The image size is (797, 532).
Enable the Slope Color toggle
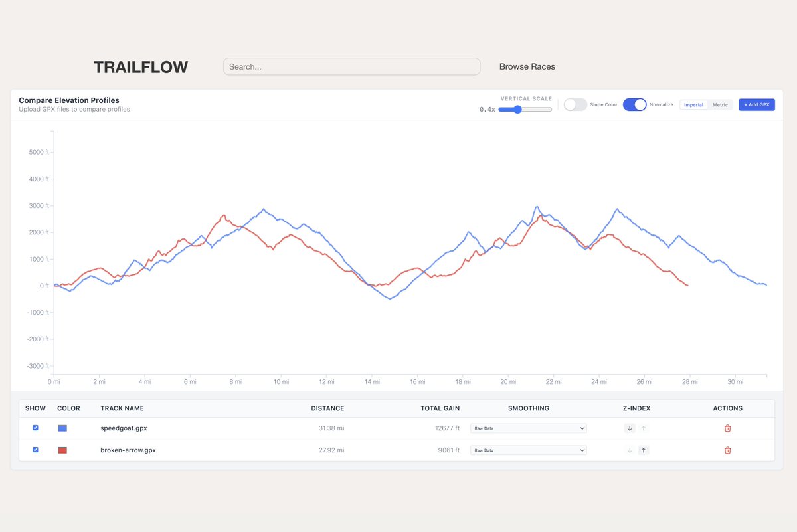point(575,104)
